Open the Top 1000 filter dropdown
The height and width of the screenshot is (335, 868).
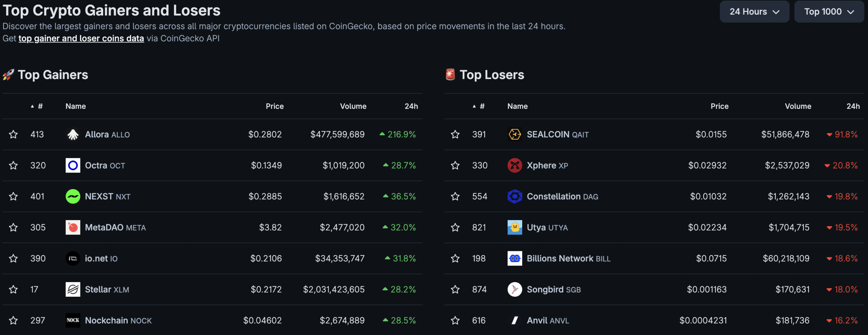click(829, 12)
